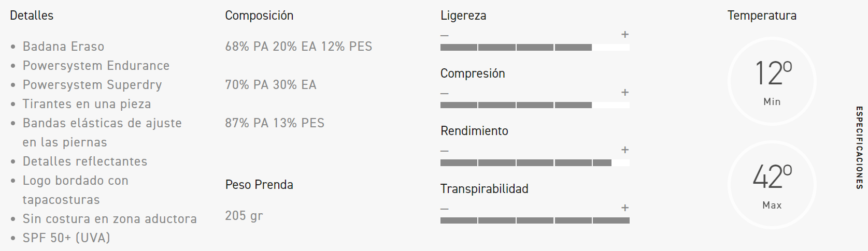Click the 12° Min temperature circle
868x251 pixels.
tap(772, 81)
